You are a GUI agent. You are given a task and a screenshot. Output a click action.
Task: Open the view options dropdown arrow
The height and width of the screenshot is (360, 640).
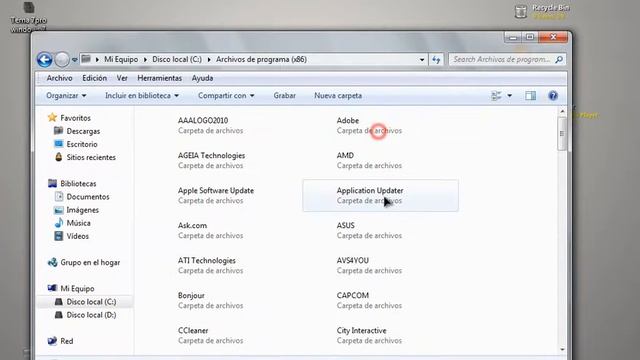[509, 96]
